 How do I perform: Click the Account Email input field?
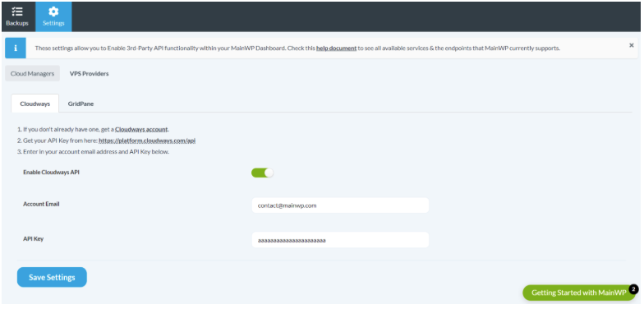pos(340,205)
